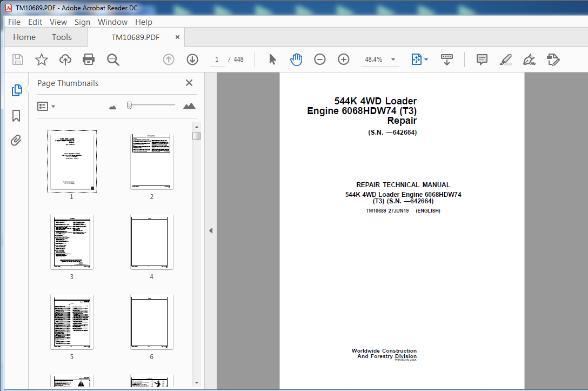Zoom out with minus icon
588x391 pixels.
pyautogui.click(x=320, y=59)
